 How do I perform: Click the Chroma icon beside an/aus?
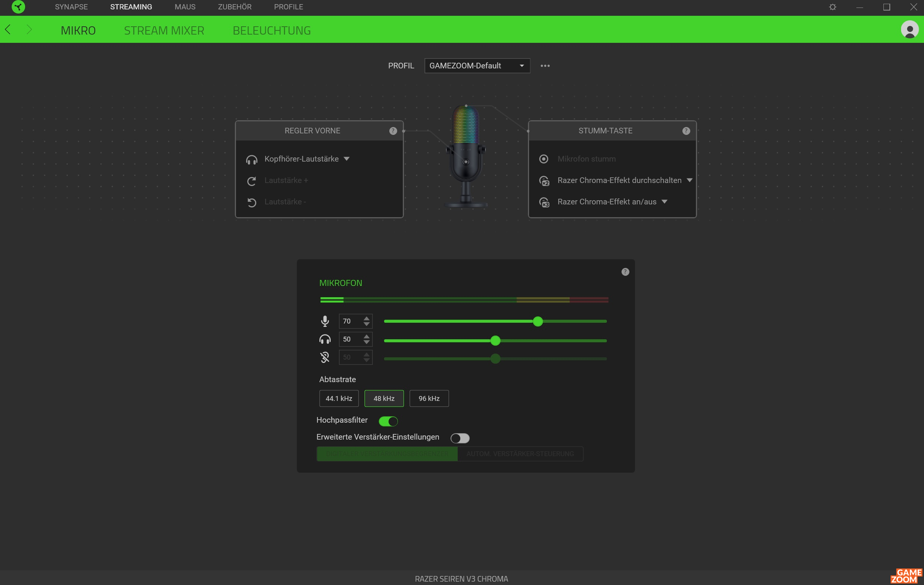(544, 202)
